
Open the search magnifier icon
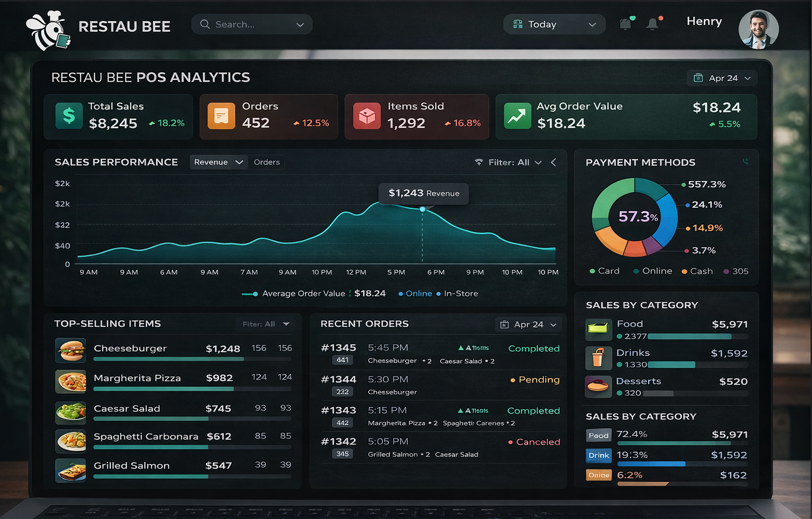tap(204, 24)
